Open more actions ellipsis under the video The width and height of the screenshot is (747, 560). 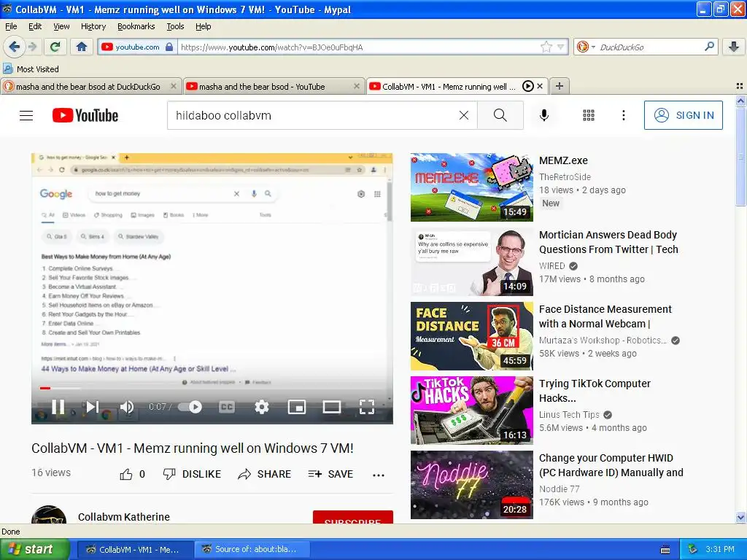[x=379, y=475]
